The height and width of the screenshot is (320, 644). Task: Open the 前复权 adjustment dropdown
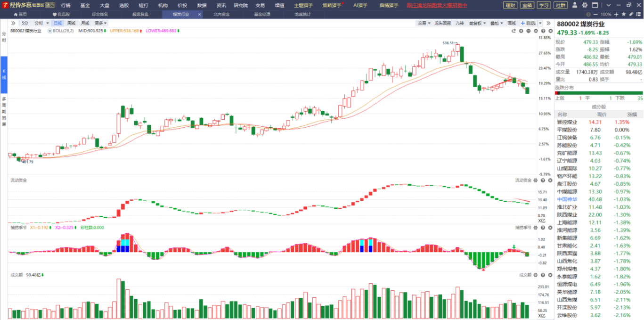(x=479, y=23)
